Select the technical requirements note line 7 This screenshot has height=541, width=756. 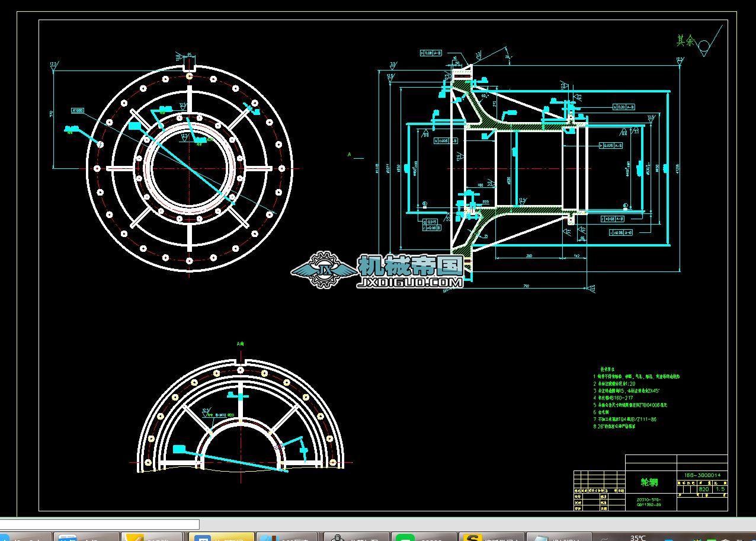tap(627, 419)
